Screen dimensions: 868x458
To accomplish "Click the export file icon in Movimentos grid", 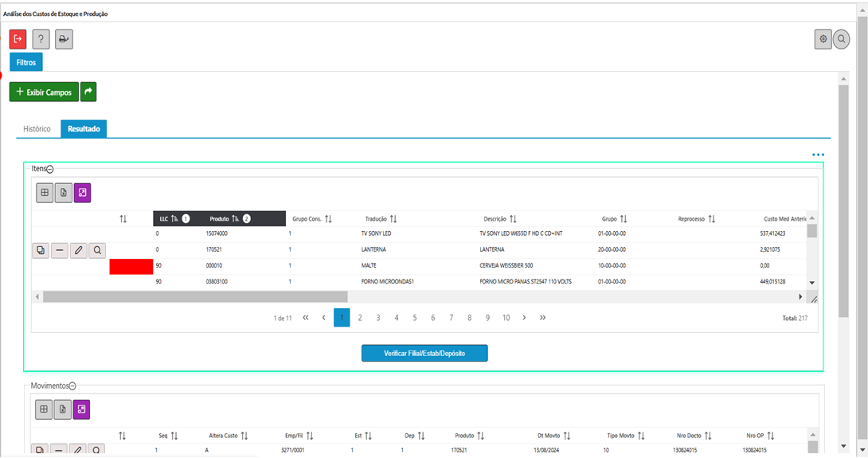I will tap(63, 409).
